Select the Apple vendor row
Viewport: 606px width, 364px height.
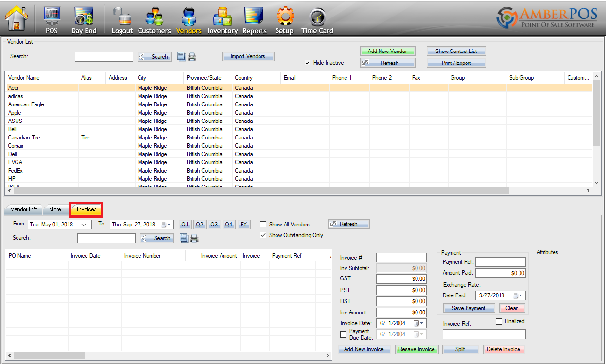coord(299,113)
